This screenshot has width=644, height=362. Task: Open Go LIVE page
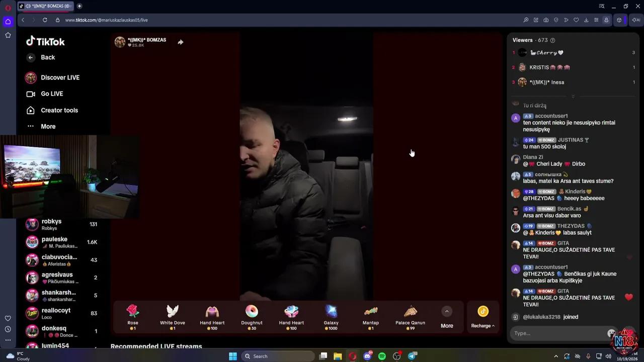(45, 94)
